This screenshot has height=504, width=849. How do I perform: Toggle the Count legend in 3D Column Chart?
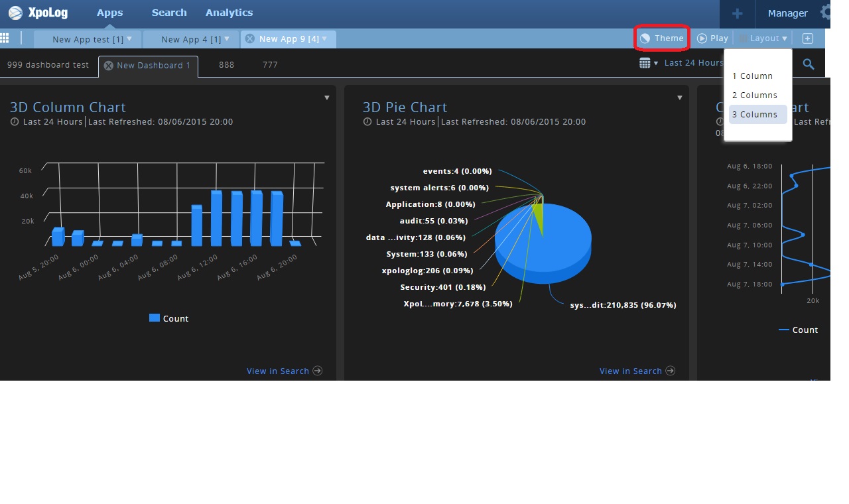point(169,319)
